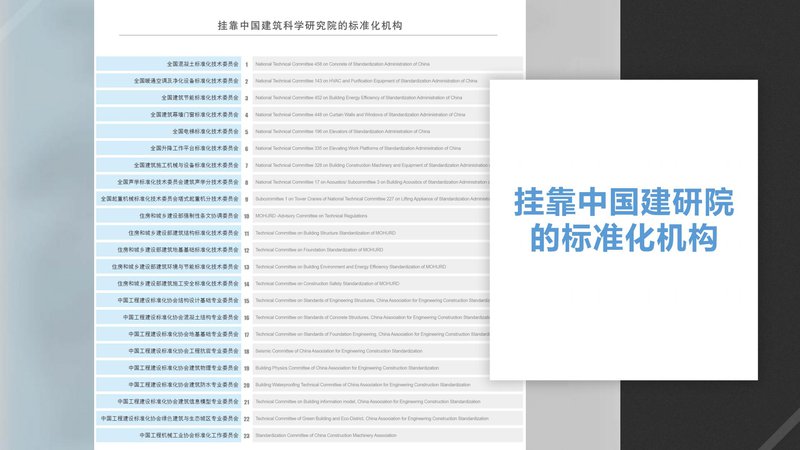
Task: Click English text about Committee 458 on Concrete
Action: coord(342,64)
